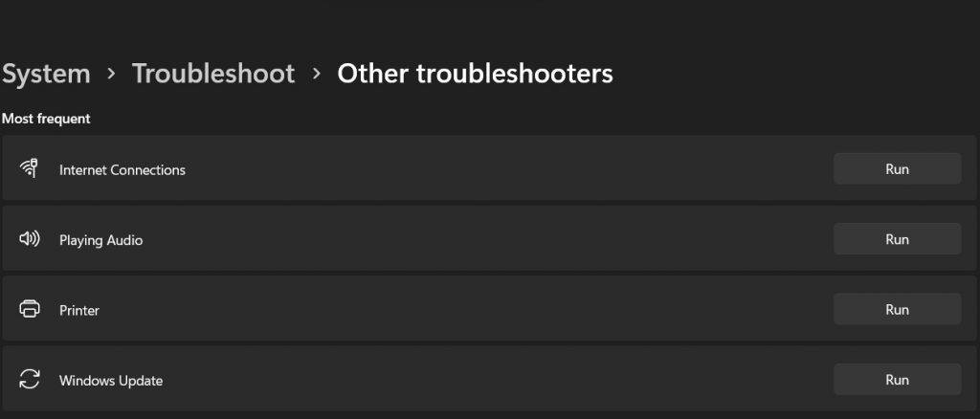The height and width of the screenshot is (419, 980).
Task: Select the Windows Update label text
Action: click(x=111, y=381)
